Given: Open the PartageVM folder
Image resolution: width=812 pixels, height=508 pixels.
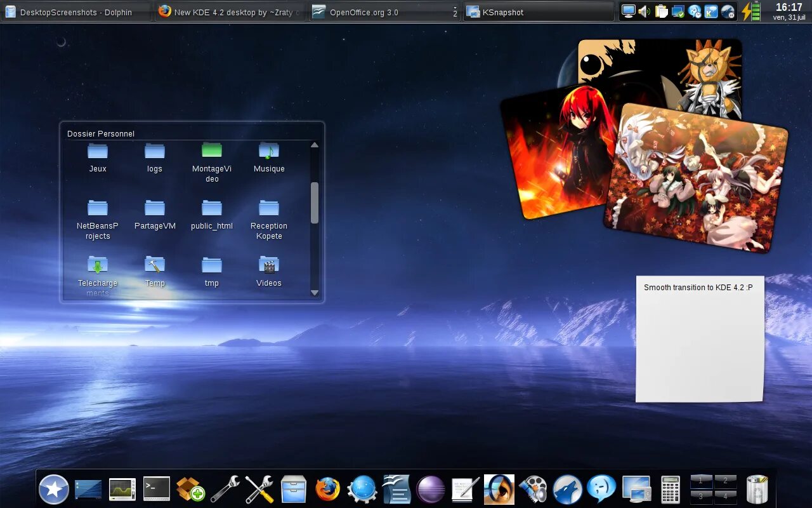Looking at the screenshot, I should [155, 215].
